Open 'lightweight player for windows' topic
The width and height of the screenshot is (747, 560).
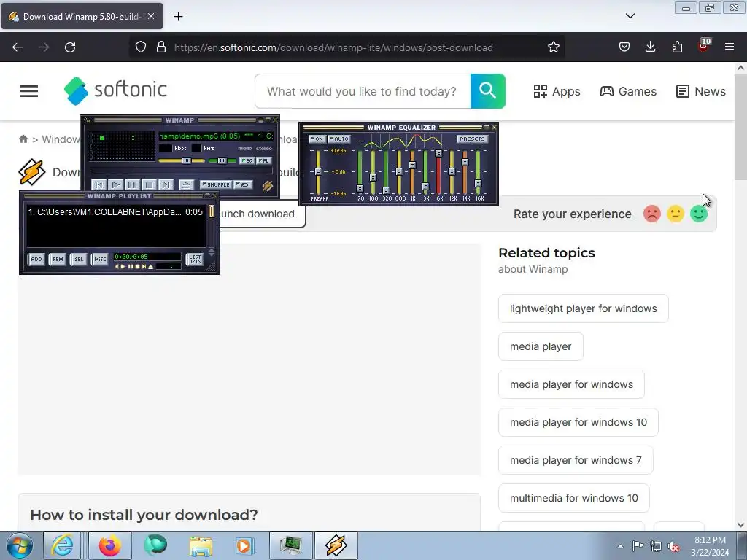pos(583,308)
